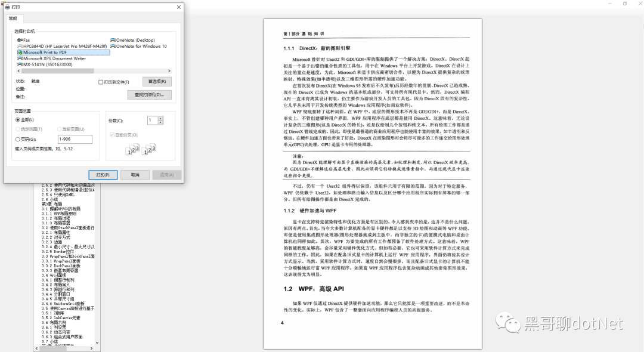Open bookmark 2.5.4 只使用XAML
644x352 pixels.
(x=58, y=194)
